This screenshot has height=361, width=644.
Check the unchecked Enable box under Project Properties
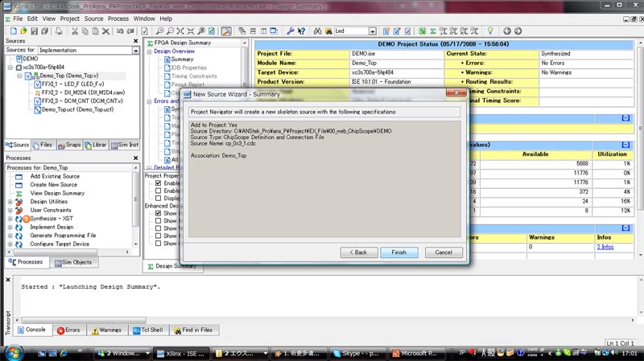coord(158,191)
